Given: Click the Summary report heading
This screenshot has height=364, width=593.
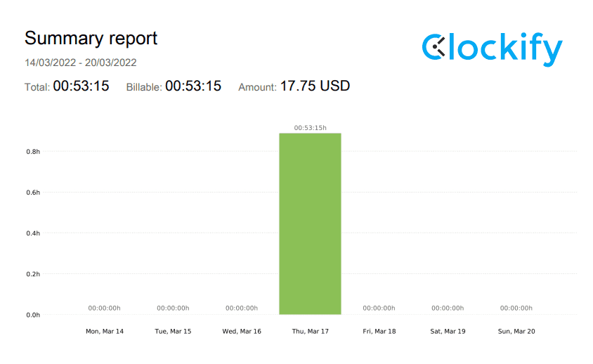Looking at the screenshot, I should pos(91,38).
